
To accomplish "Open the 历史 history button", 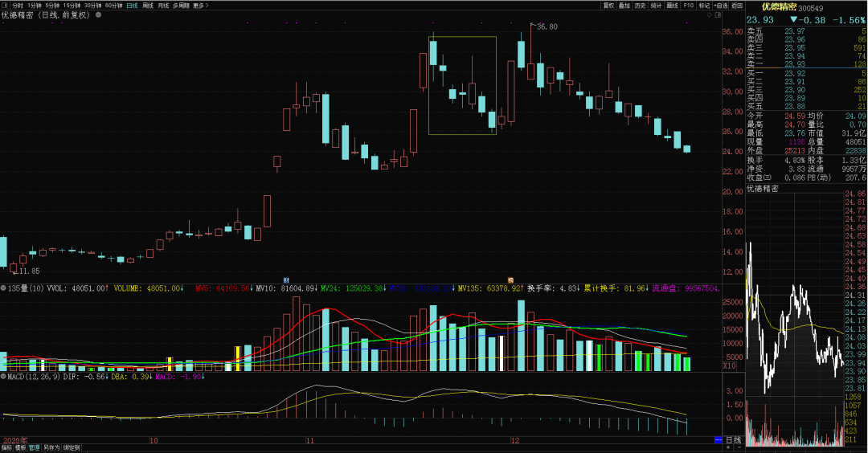I will tap(641, 6).
